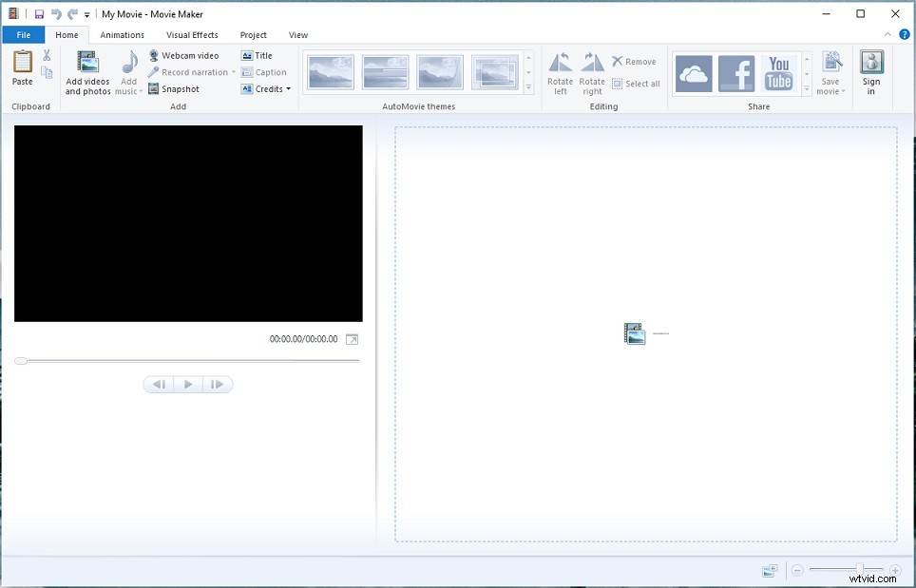Click the Sign in button
Viewport: 916px width, 588px height.
(871, 72)
